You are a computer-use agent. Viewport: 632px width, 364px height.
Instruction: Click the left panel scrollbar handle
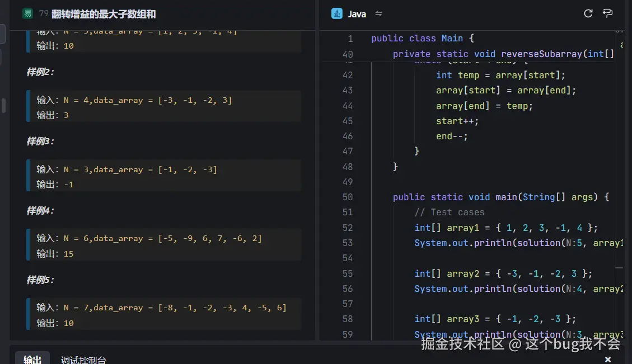pos(3,106)
